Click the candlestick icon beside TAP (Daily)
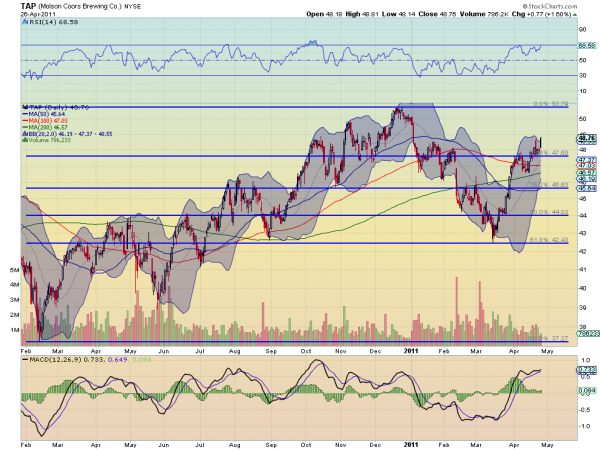This screenshot has height=450, width=600. coord(25,108)
